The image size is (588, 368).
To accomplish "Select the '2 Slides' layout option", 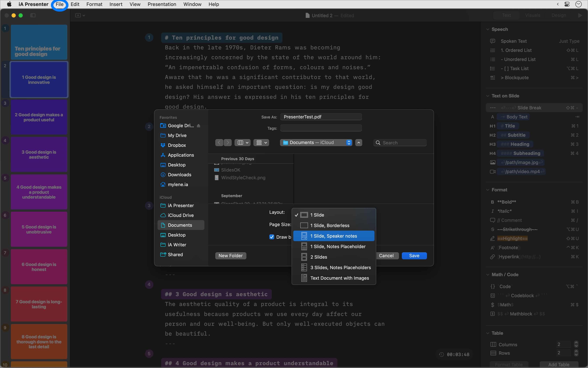I will (334, 257).
